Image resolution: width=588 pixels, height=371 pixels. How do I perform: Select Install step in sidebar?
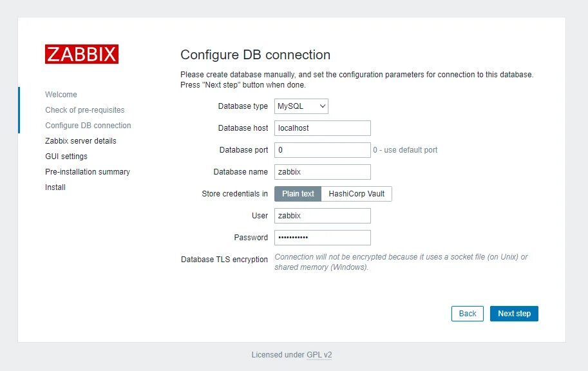(x=55, y=187)
